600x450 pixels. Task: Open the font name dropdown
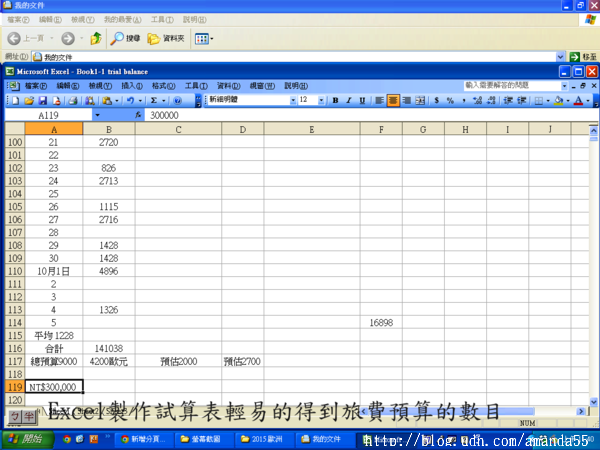[293, 101]
